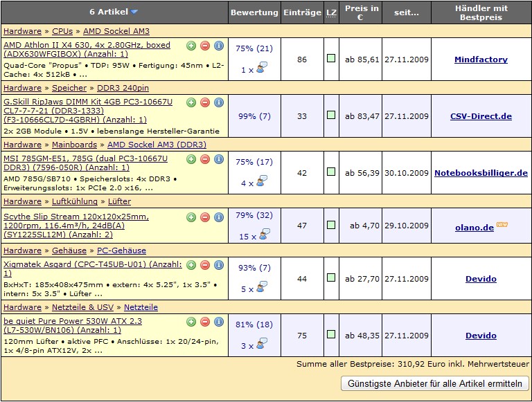Open Devido link in be quiet row
The height and width of the screenshot is (402, 532).
click(481, 336)
